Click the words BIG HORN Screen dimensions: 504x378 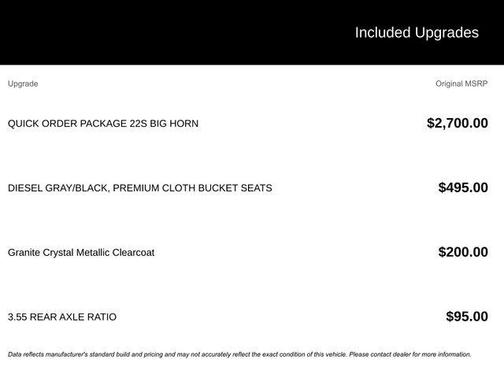pyautogui.click(x=174, y=123)
